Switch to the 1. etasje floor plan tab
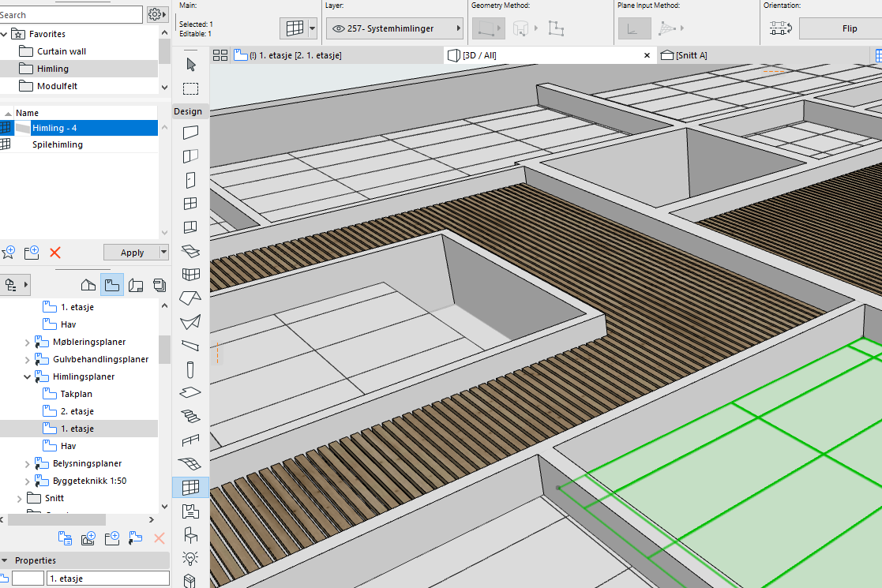Image resolution: width=882 pixels, height=588 pixels. [x=288, y=55]
